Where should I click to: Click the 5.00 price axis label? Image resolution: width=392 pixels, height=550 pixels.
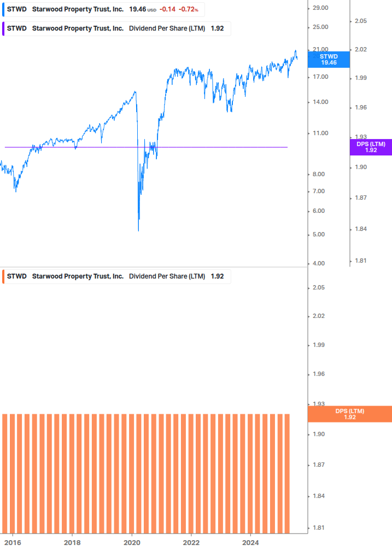318,234
